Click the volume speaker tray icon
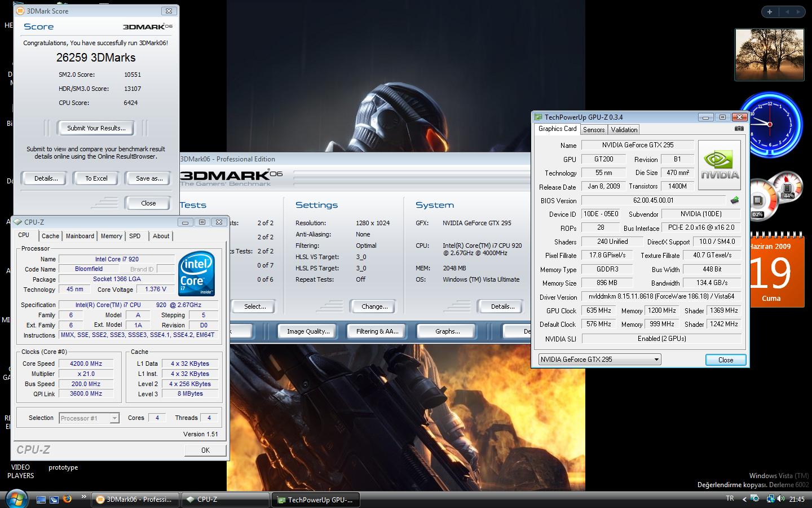Image resolution: width=812 pixels, height=508 pixels. [x=781, y=499]
